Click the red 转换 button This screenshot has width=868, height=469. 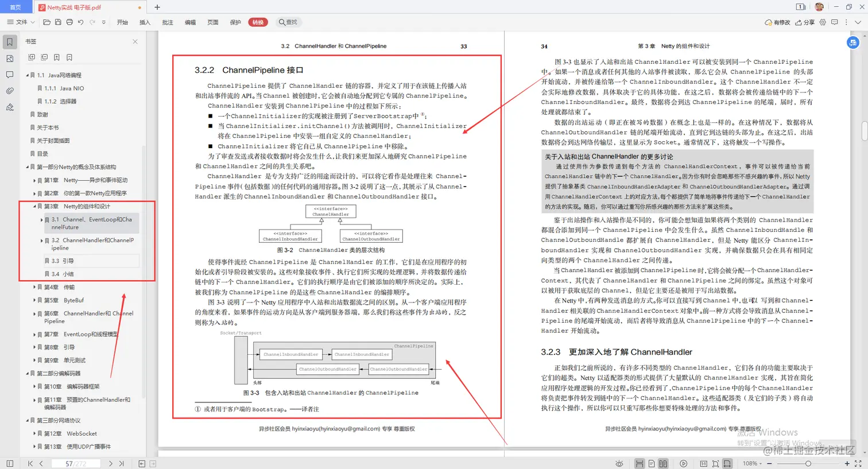coord(258,22)
